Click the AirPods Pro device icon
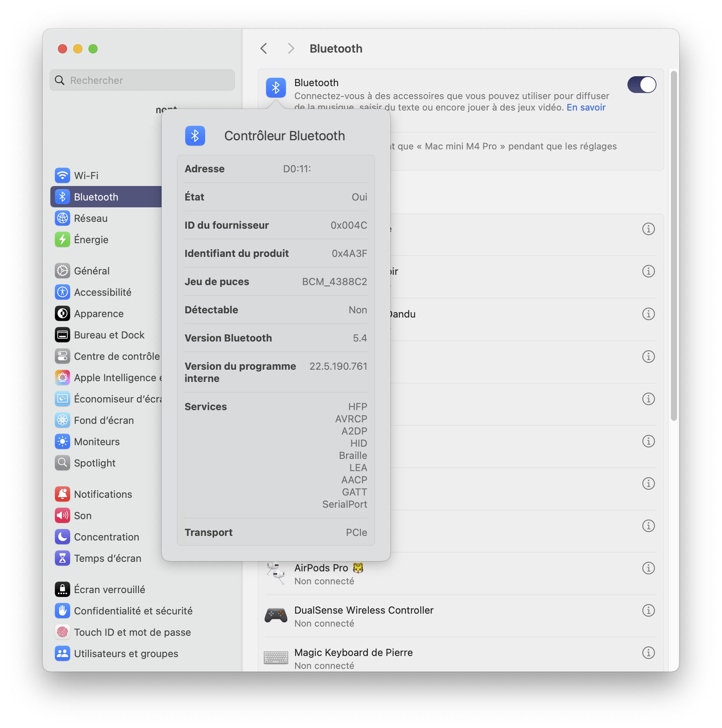The image size is (722, 728). (x=276, y=574)
